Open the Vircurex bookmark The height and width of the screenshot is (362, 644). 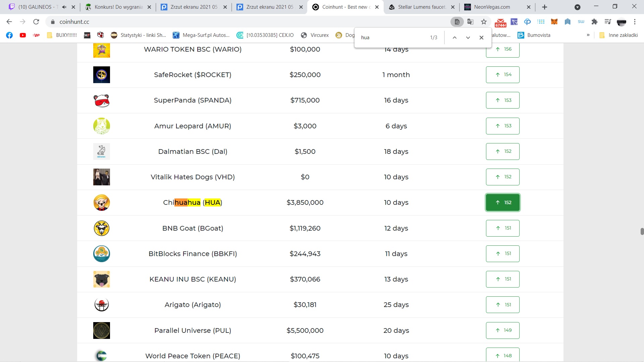(315, 35)
